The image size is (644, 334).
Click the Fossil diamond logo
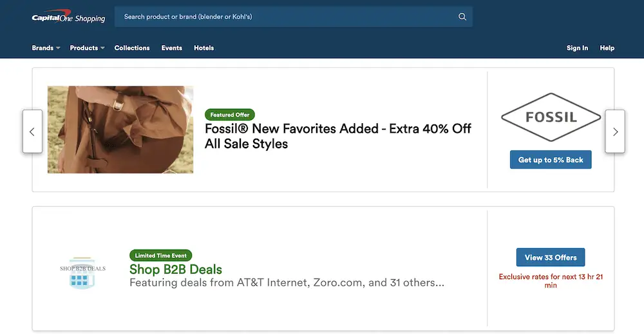click(550, 118)
